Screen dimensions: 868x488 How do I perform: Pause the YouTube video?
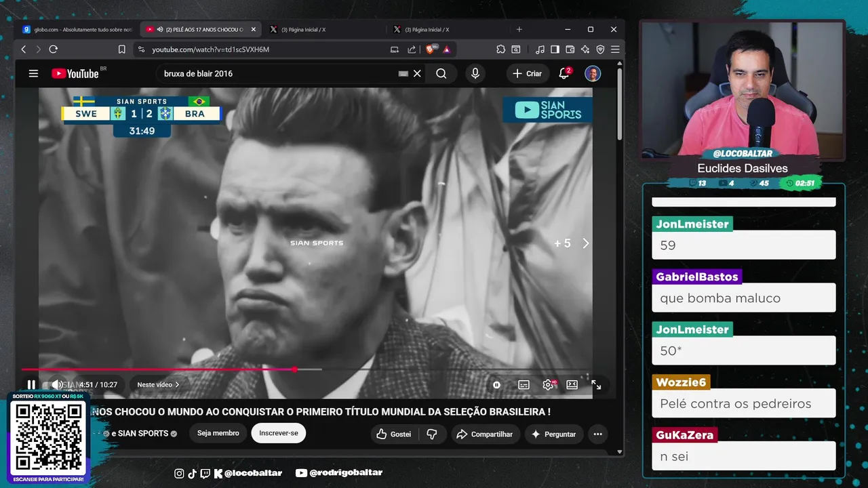(31, 384)
